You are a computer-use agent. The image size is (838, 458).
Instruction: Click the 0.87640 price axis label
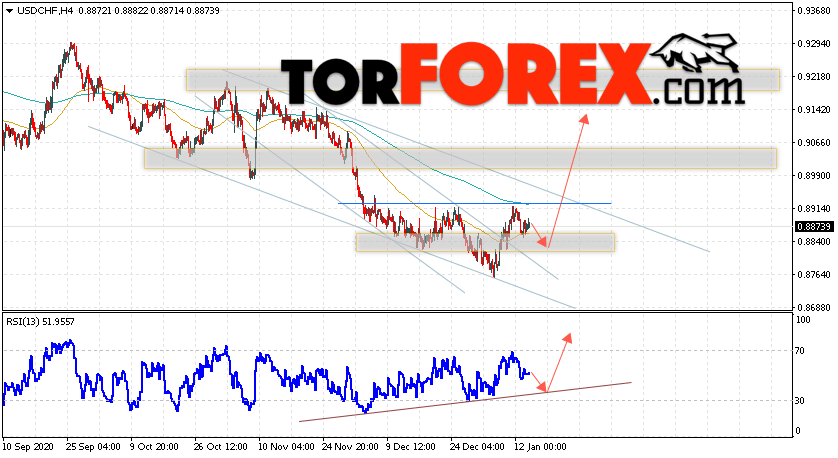(814, 275)
